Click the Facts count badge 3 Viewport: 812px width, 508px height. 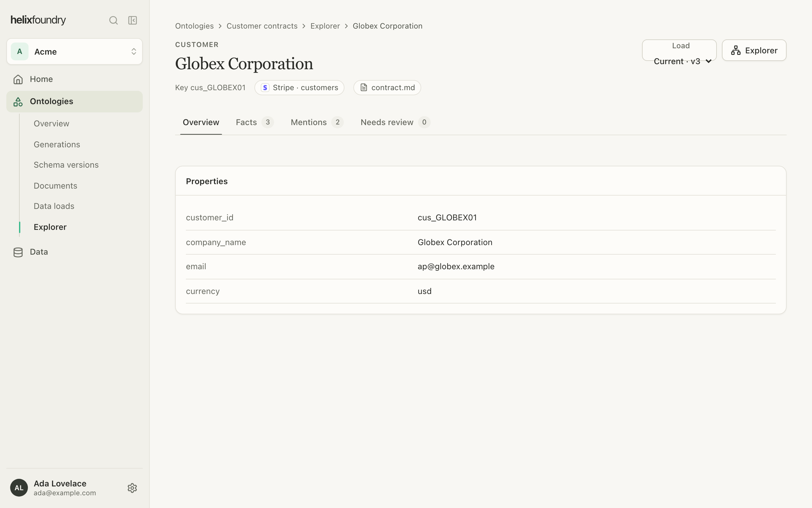point(268,122)
